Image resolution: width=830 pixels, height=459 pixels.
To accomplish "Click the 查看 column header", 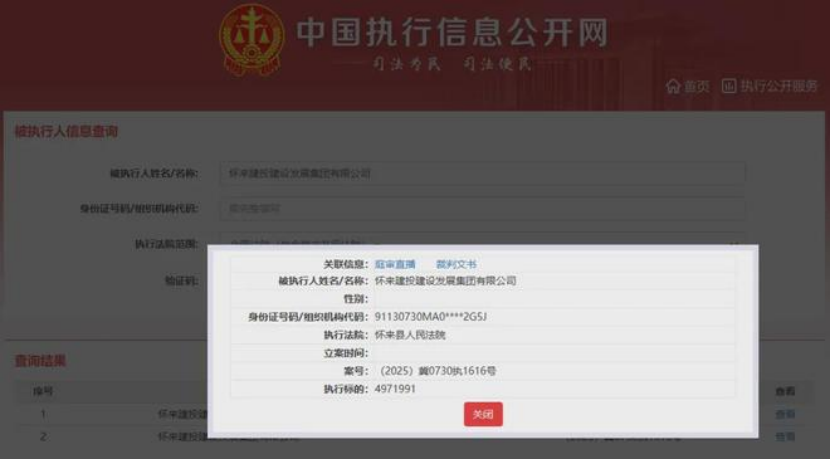I will point(785,391).
